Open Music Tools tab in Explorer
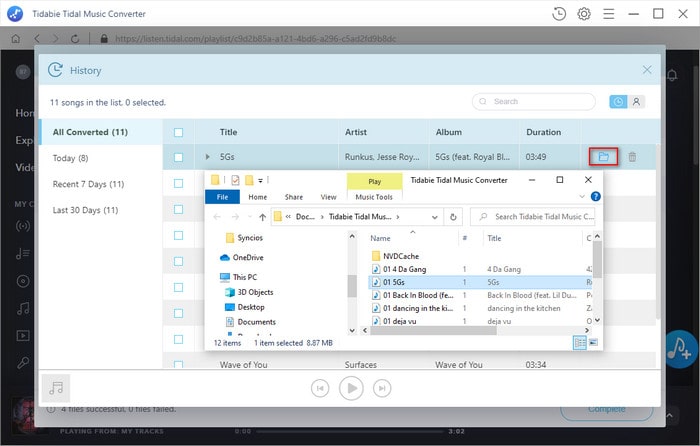 [374, 197]
